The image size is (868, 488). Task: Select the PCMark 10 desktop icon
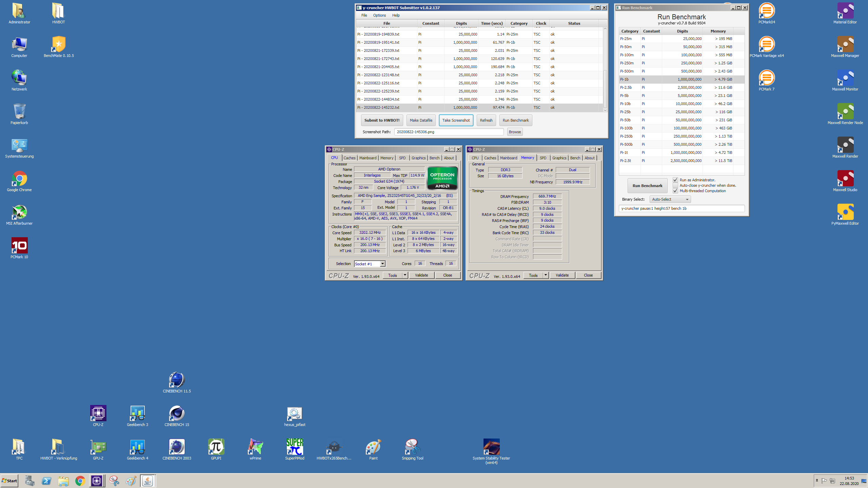[x=19, y=248]
